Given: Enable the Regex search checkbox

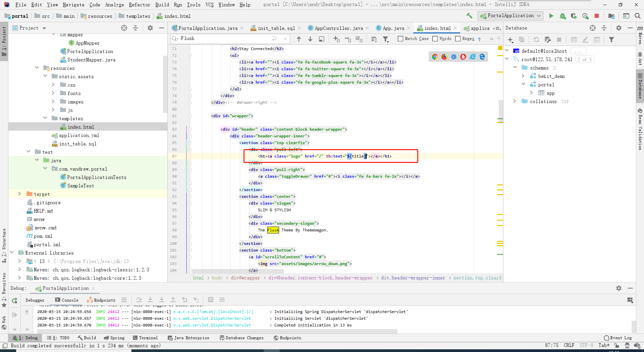Looking at the screenshot, I should (x=458, y=39).
